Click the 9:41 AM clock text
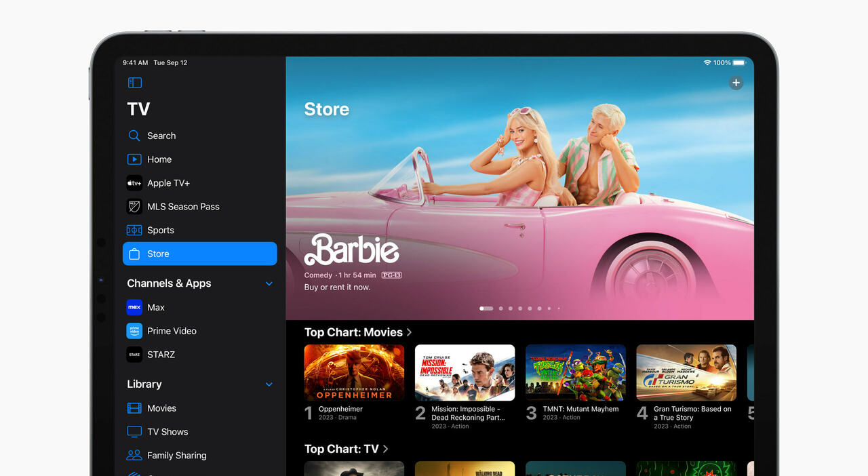Screen dimensions: 868x476 tap(135, 62)
